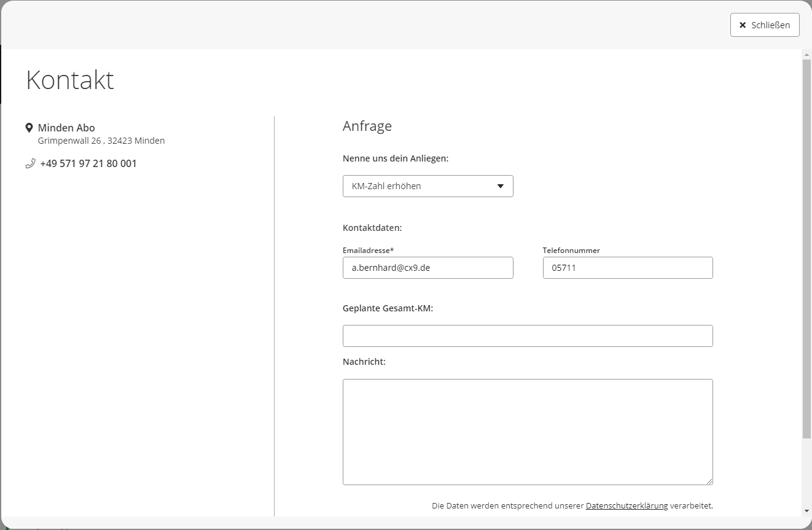The height and width of the screenshot is (530, 812).
Task: Open the KM-Zahl erhöhen combo box
Action: point(418,186)
